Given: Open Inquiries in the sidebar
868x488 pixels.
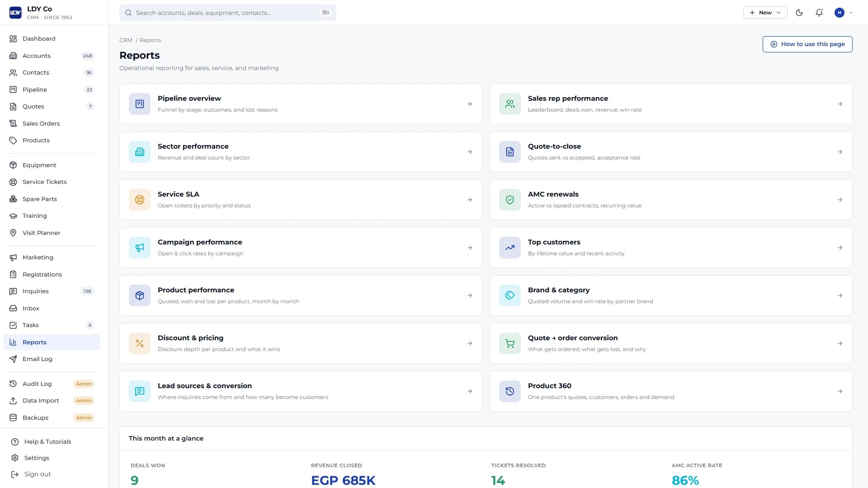Looking at the screenshot, I should [52, 291].
